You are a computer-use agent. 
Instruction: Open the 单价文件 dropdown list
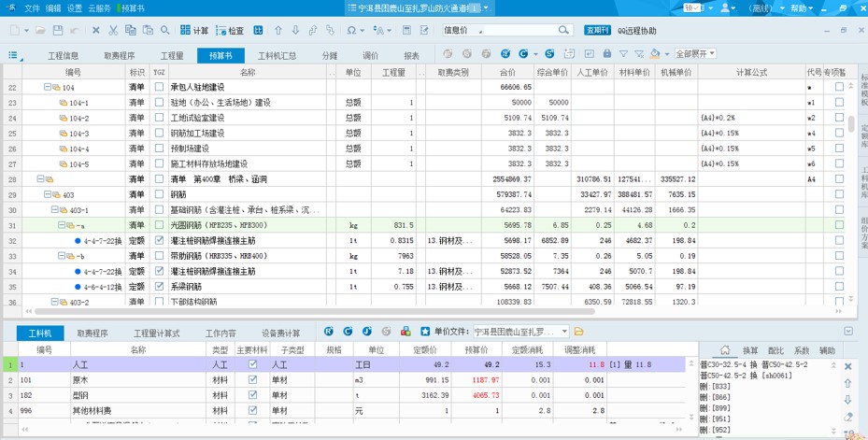pyautogui.click(x=564, y=331)
